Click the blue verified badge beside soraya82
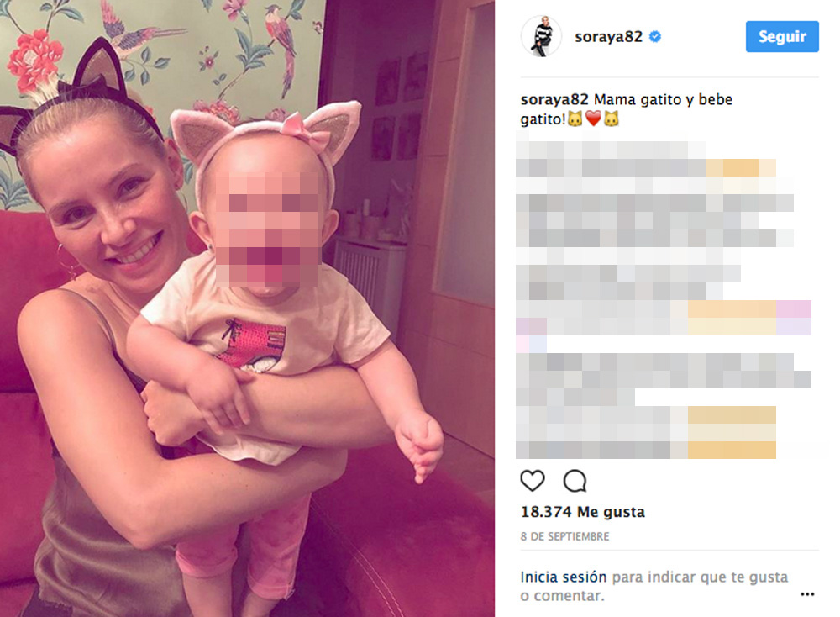Image resolution: width=840 pixels, height=617 pixels. 654,36
